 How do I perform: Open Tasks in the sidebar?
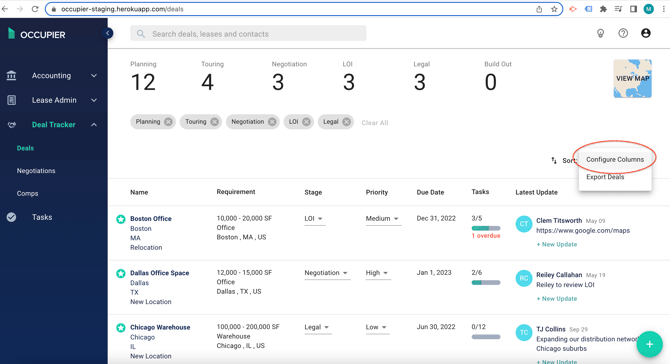pyautogui.click(x=42, y=217)
